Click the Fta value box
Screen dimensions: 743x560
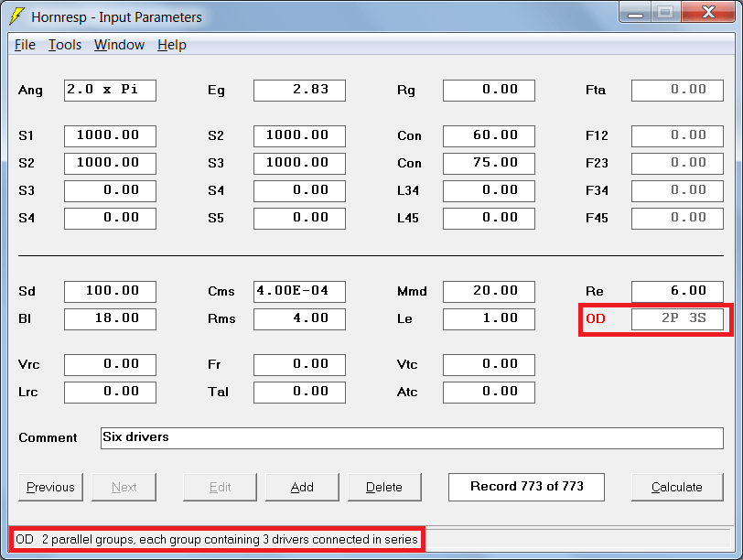click(x=678, y=90)
